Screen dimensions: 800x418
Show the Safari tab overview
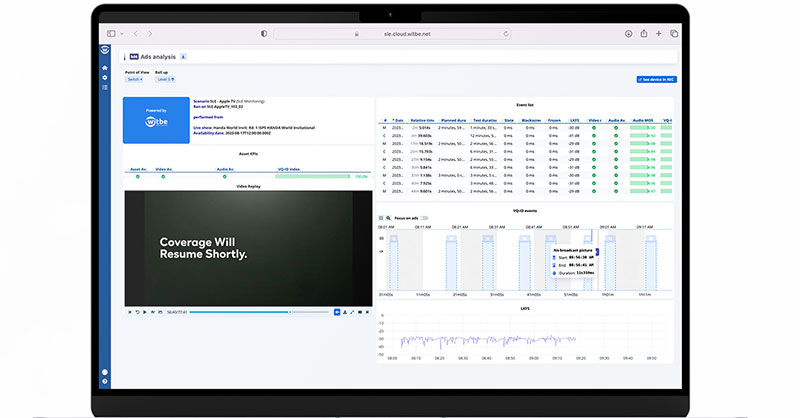[x=674, y=34]
